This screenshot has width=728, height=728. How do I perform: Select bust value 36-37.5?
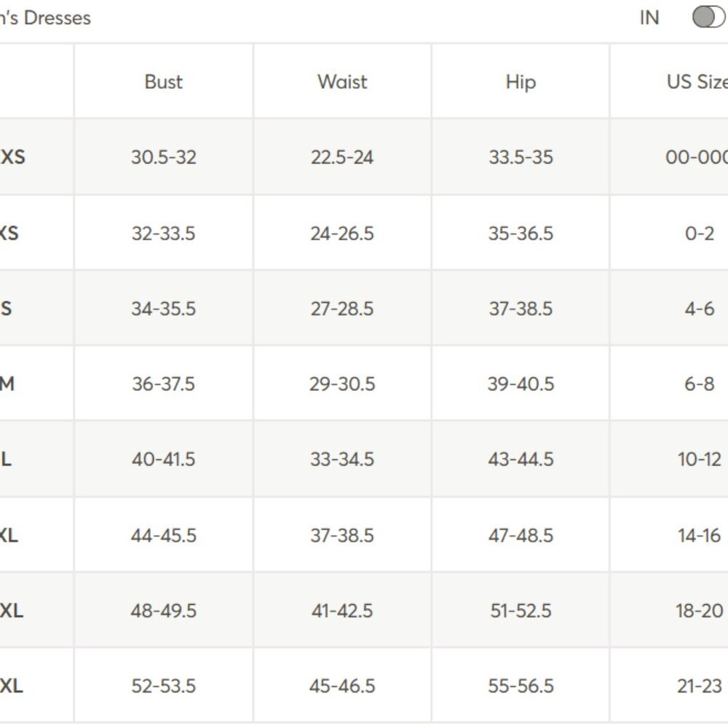coord(163,384)
